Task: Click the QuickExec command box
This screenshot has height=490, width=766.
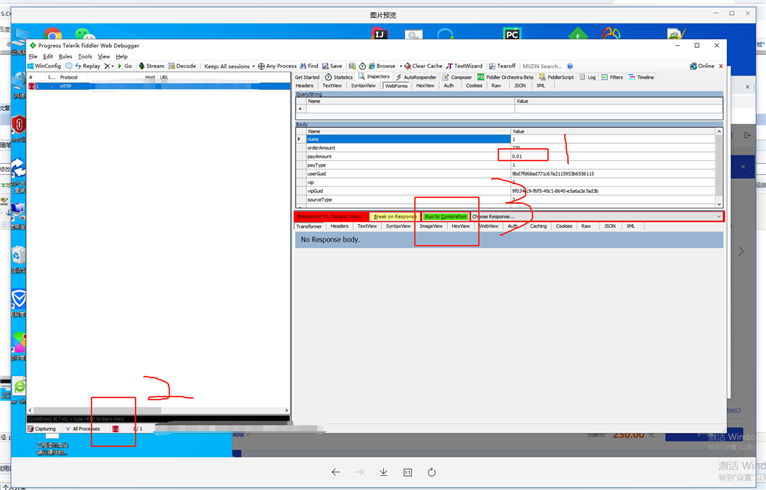Action: click(158, 419)
